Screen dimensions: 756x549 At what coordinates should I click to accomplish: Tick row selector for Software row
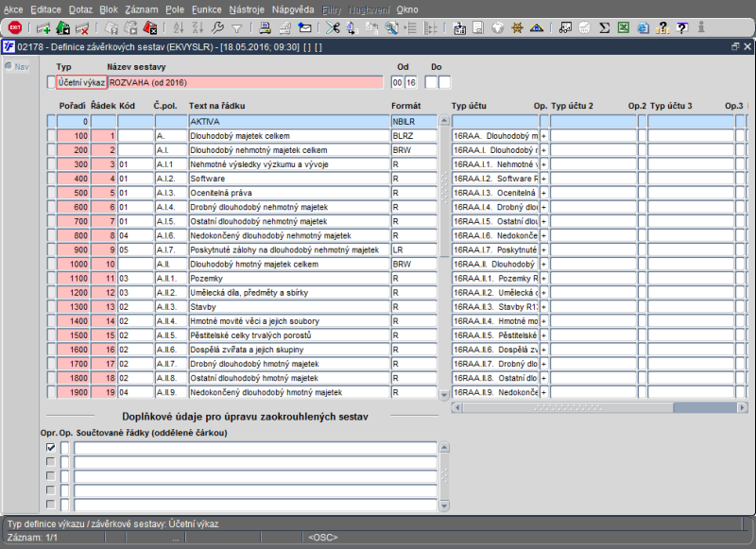click(51, 179)
